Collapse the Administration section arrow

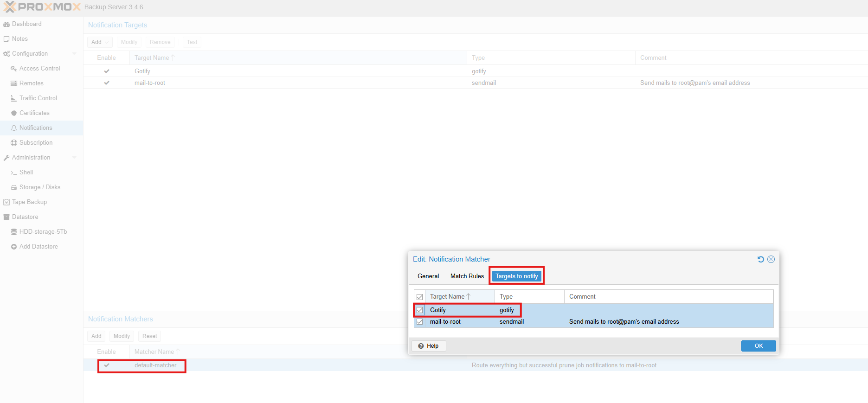(74, 158)
